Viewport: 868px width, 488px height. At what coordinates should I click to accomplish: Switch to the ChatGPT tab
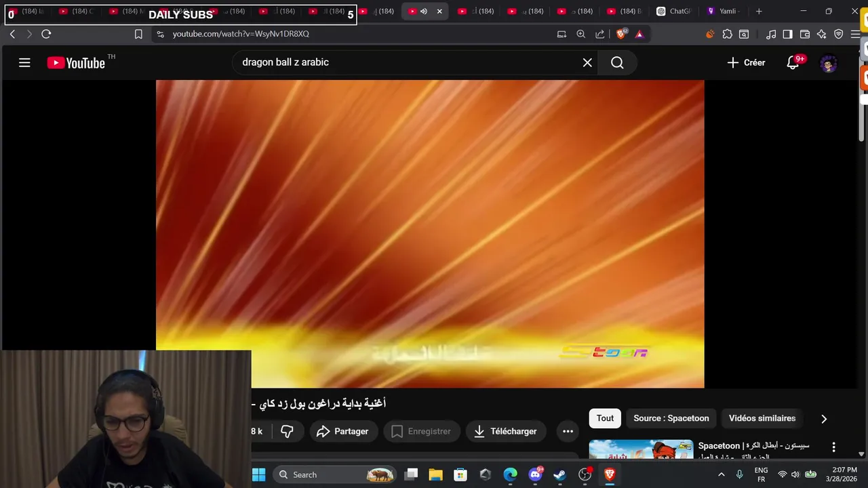click(674, 11)
